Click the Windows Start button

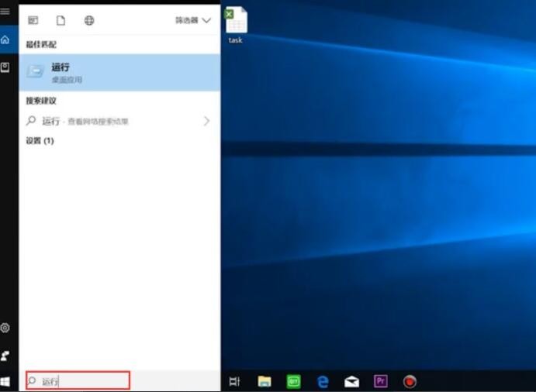(6, 381)
